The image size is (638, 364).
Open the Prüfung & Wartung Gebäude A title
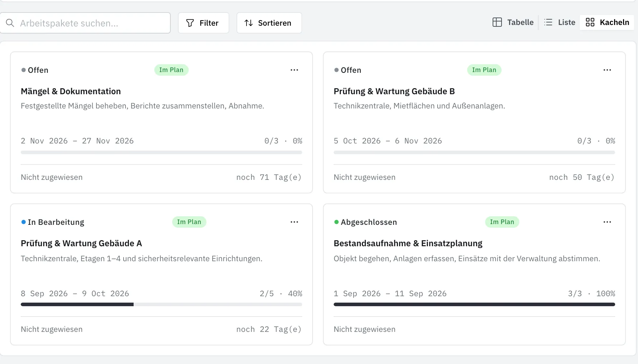coord(81,243)
